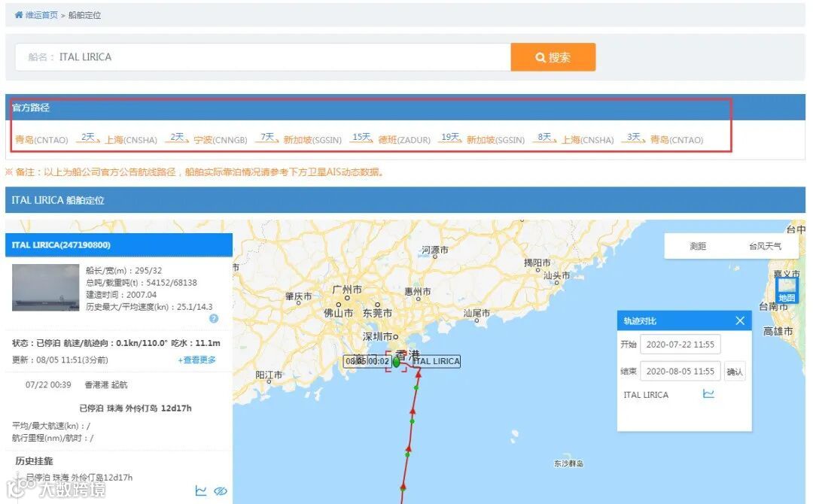This screenshot has height=504, width=813.
Task: Click the history track chart icon
Action: (201, 490)
